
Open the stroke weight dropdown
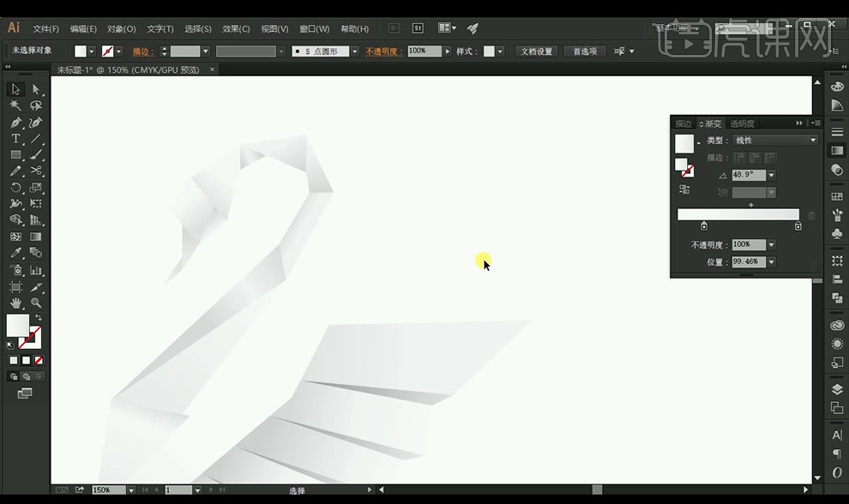(x=206, y=51)
